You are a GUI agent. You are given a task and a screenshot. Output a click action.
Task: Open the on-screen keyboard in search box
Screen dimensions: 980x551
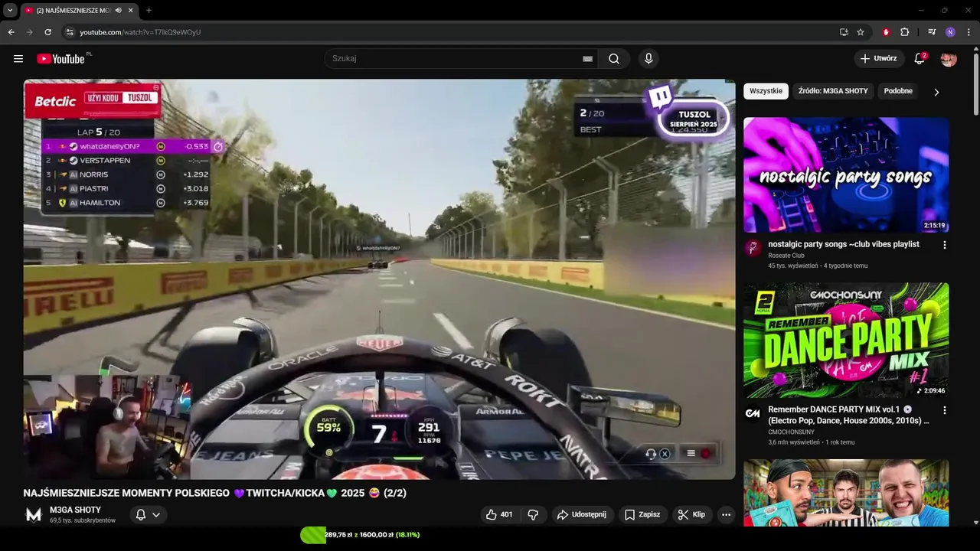point(588,59)
